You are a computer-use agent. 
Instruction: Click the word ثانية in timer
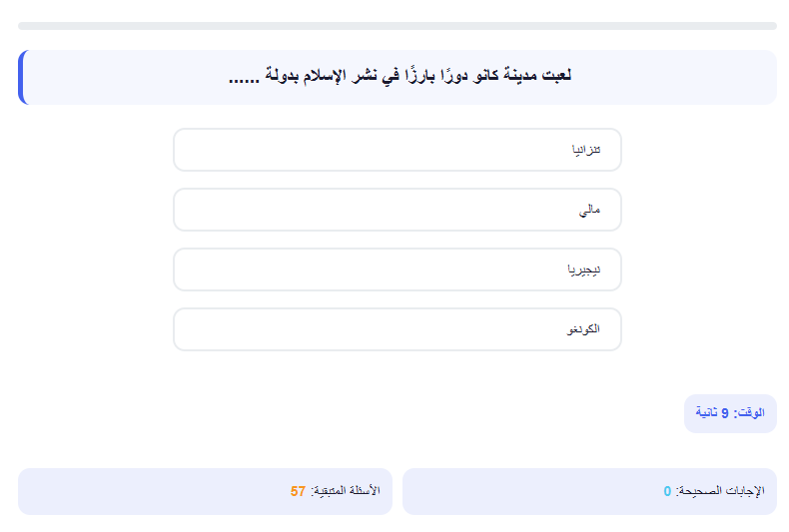coord(706,413)
